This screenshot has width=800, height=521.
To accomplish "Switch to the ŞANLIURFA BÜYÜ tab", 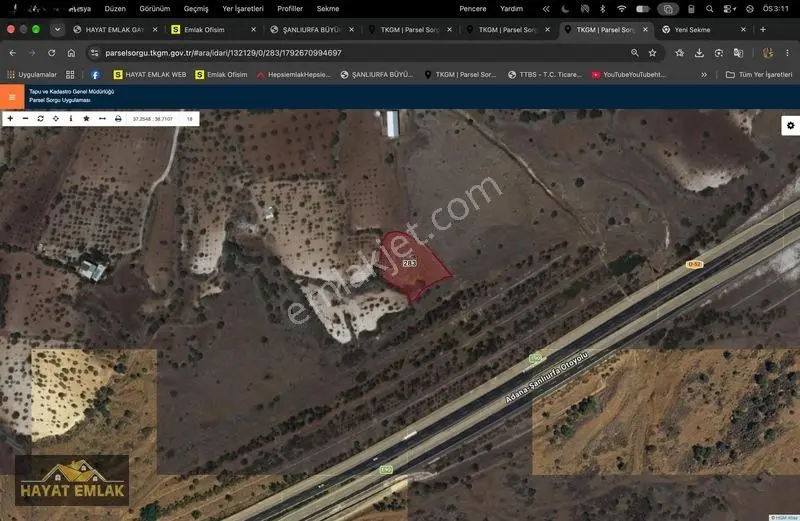I will tap(311, 30).
